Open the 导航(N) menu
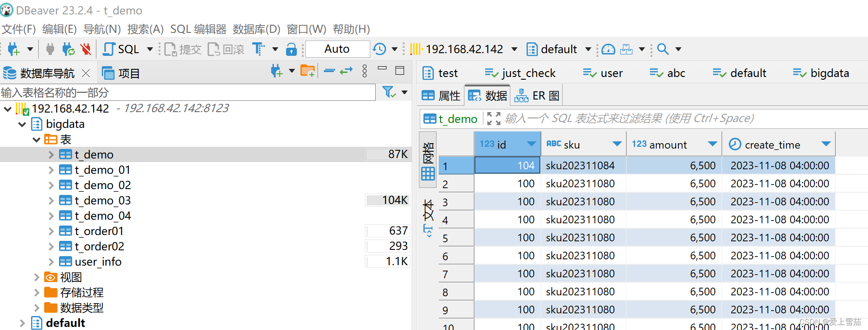Viewport: 868px width, 330px height. pyautogui.click(x=102, y=29)
